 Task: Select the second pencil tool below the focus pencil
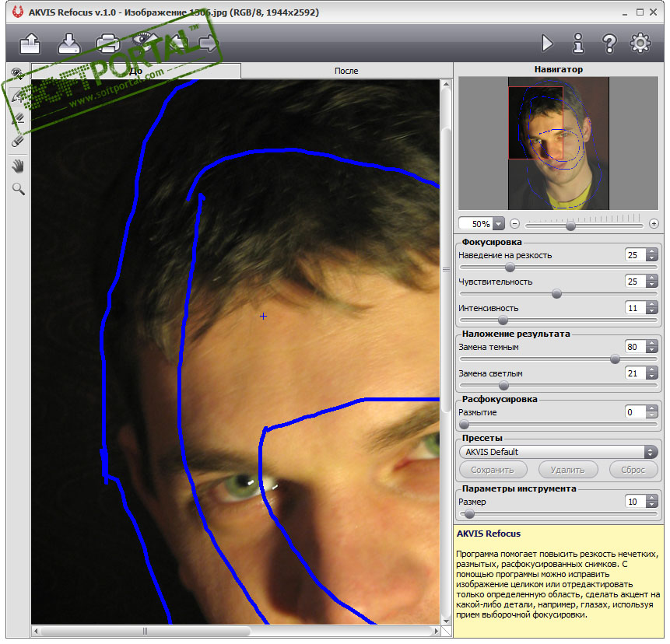[x=18, y=119]
